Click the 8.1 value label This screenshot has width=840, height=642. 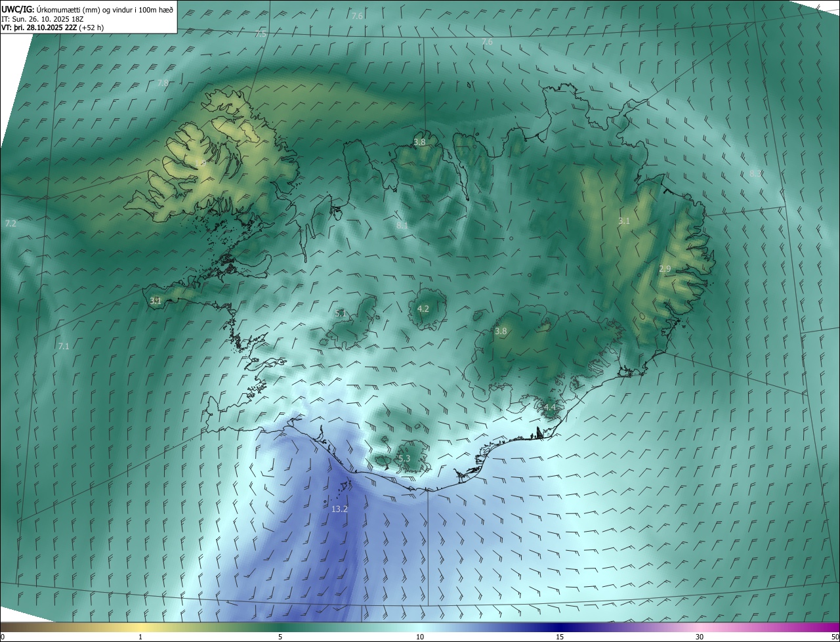402,225
